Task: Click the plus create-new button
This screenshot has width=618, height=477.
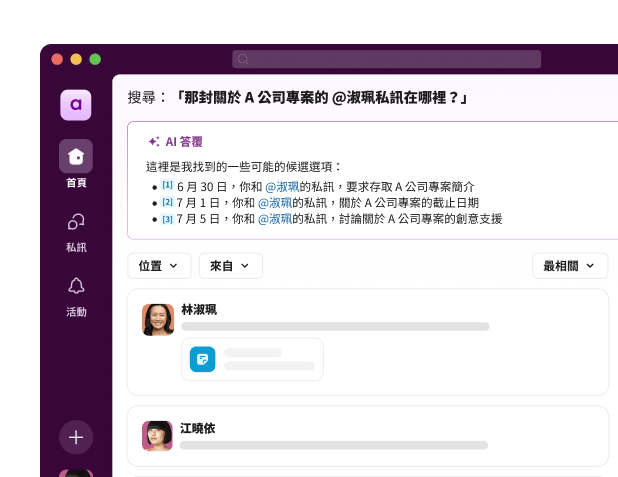Action: click(x=76, y=437)
